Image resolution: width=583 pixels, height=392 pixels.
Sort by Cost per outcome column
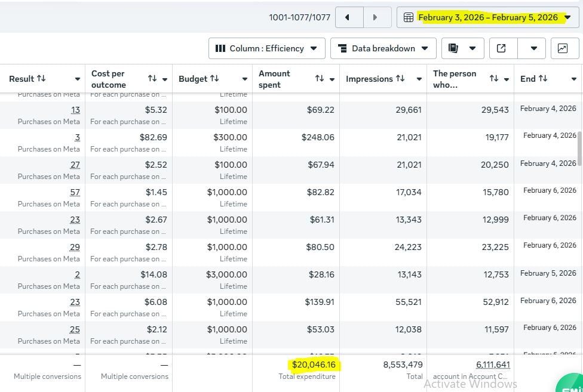(152, 79)
